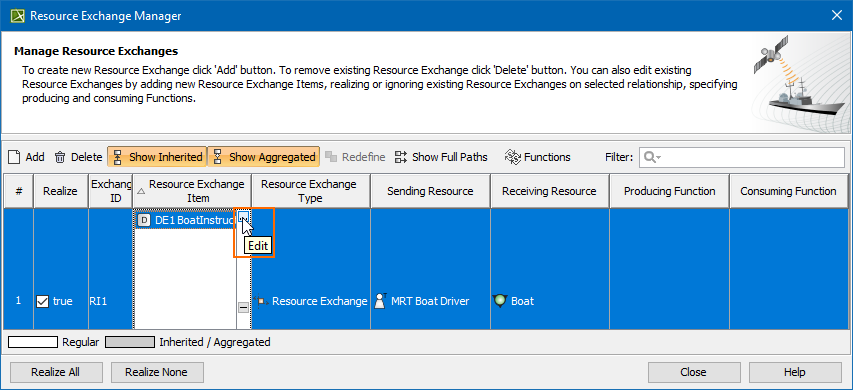Focus the Filter search field
This screenshot has height=390, width=853.
pos(741,157)
